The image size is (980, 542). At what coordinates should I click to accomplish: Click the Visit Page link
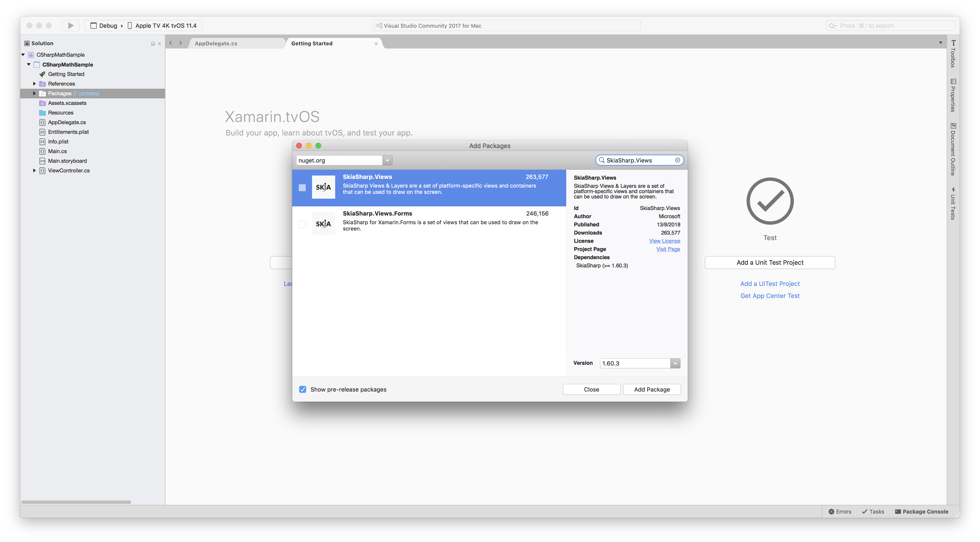(x=667, y=249)
